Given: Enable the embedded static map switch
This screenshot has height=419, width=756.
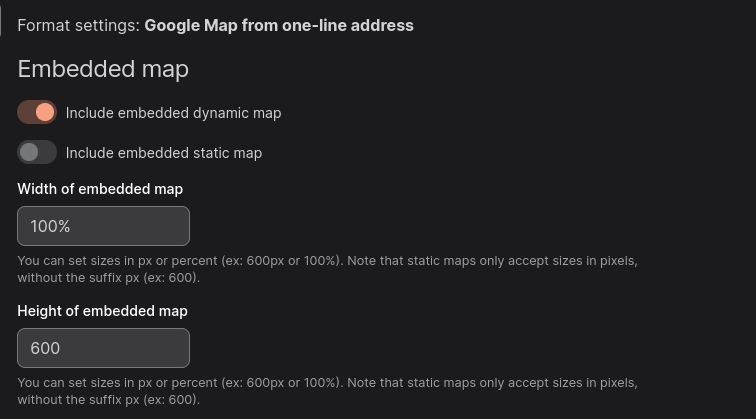Looking at the screenshot, I should point(36,153).
